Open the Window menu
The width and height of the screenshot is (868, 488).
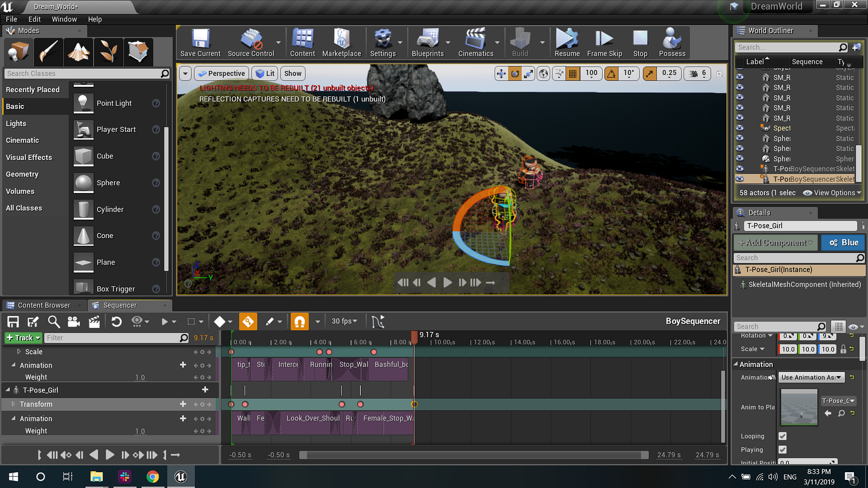click(64, 19)
